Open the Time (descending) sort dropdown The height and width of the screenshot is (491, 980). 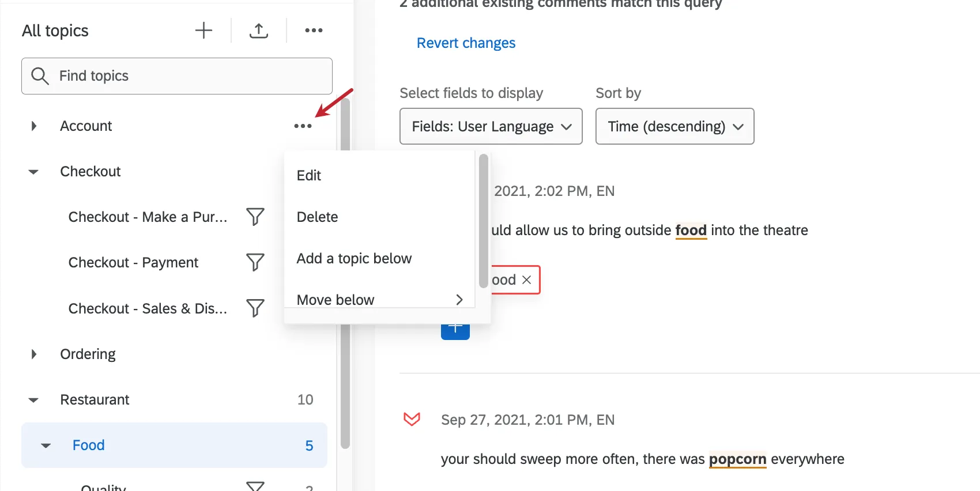click(x=674, y=126)
